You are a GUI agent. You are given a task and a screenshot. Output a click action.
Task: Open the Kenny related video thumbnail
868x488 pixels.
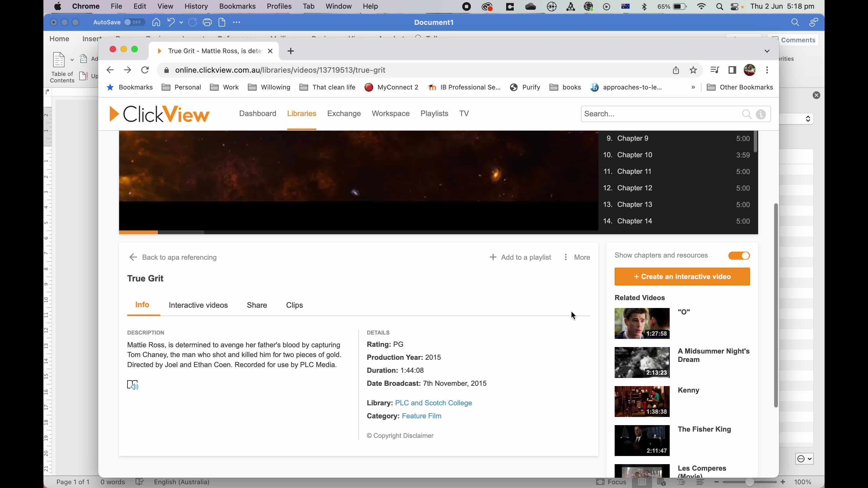click(642, 402)
